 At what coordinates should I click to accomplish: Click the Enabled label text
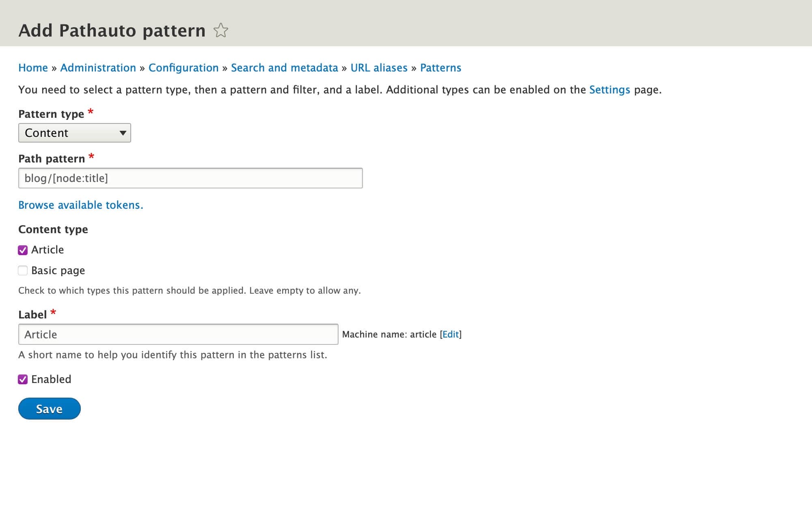(51, 379)
